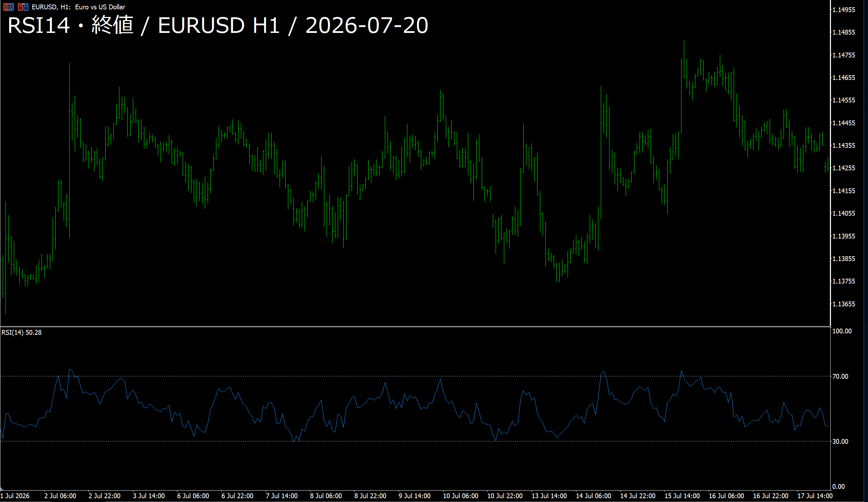The height and width of the screenshot is (502, 868).
Task: Click the 30.00 RSI level label
Action: pos(840,441)
